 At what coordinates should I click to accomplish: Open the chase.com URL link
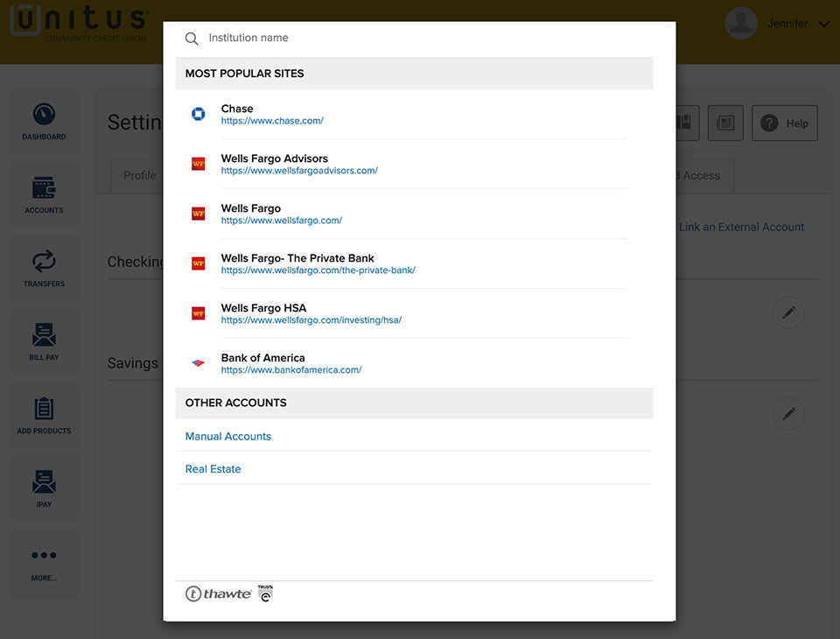point(272,121)
